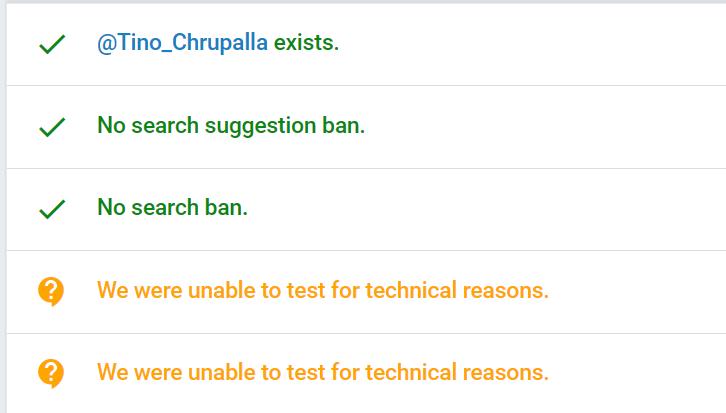Image resolution: width=726 pixels, height=413 pixels.
Task: Click the word "ban." in No search ban
Action: coord(226,208)
